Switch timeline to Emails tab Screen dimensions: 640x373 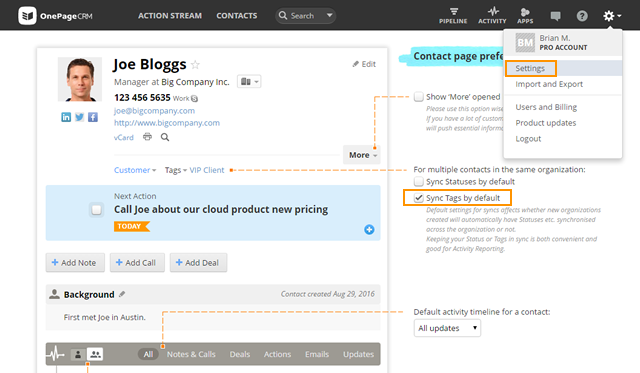[317, 354]
